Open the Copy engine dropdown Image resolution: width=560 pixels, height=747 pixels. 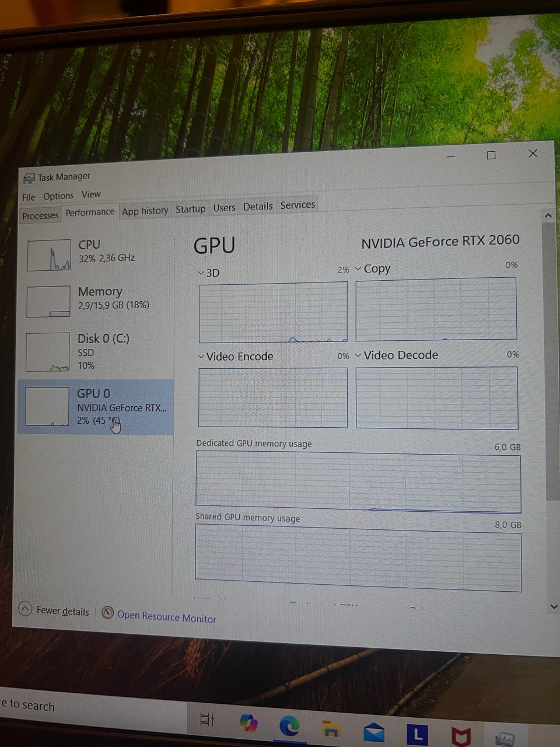coord(358,269)
